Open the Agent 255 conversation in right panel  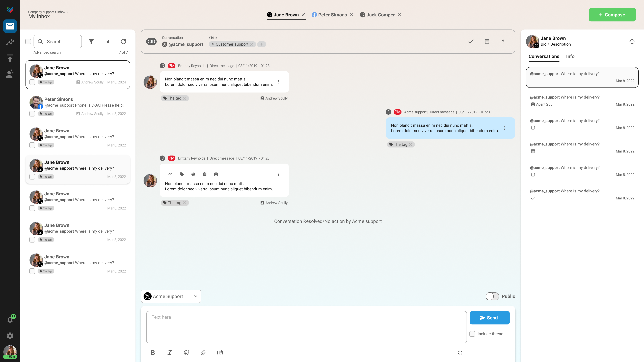click(x=582, y=101)
